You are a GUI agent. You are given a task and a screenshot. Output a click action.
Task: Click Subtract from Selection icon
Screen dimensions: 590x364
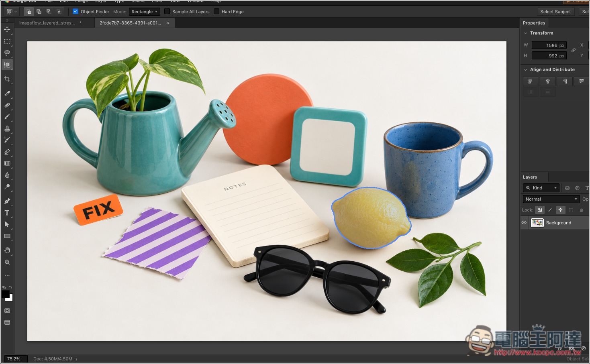tap(49, 12)
